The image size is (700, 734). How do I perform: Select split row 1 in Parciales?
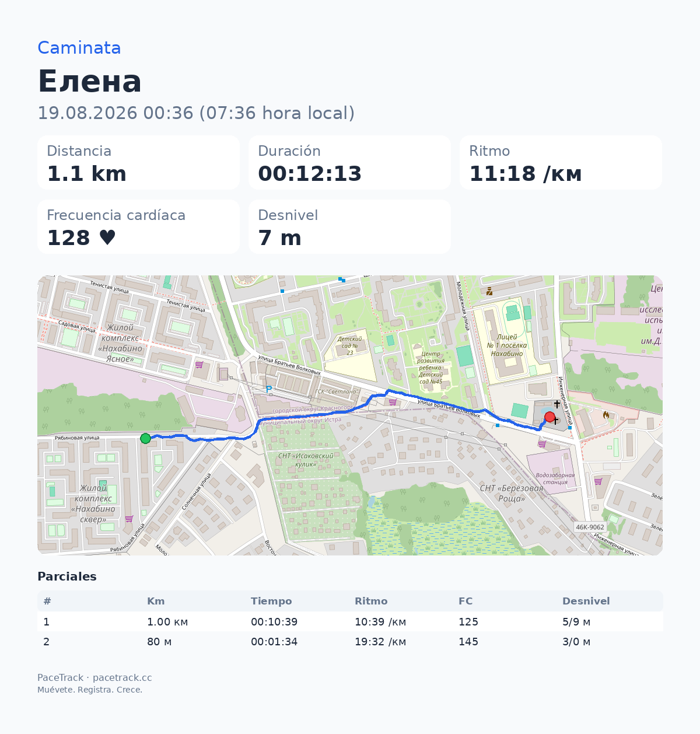[x=350, y=621]
